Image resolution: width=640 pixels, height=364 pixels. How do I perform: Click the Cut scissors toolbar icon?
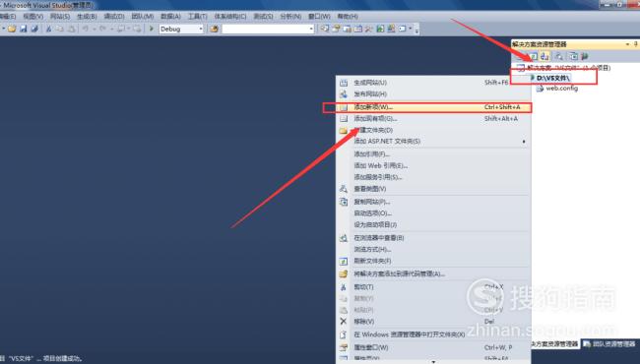[x=48, y=29]
